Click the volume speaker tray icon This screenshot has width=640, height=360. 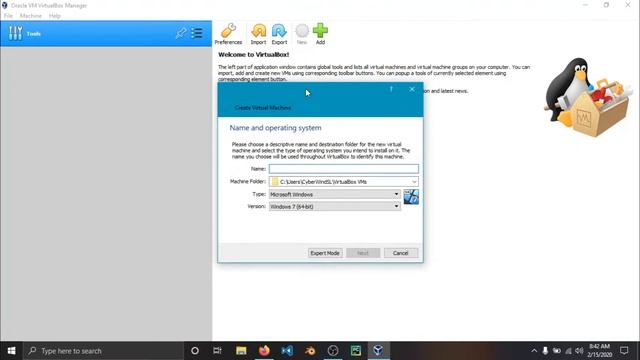click(x=579, y=351)
